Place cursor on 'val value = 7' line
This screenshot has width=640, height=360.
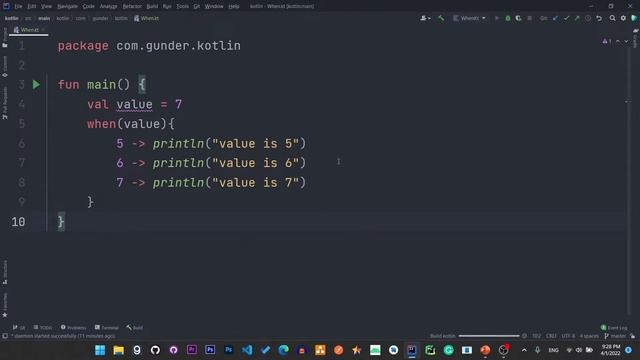(135, 104)
